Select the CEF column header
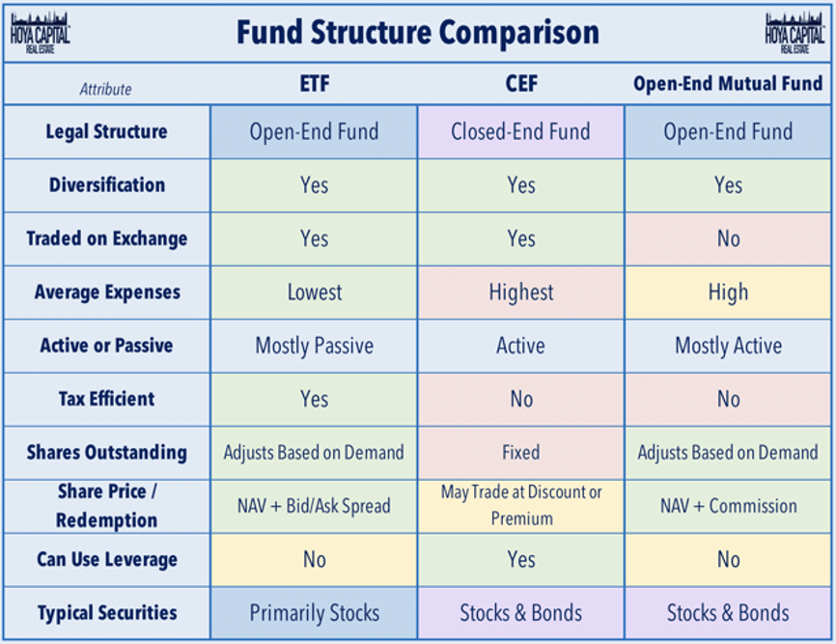The image size is (836, 644). point(520,84)
